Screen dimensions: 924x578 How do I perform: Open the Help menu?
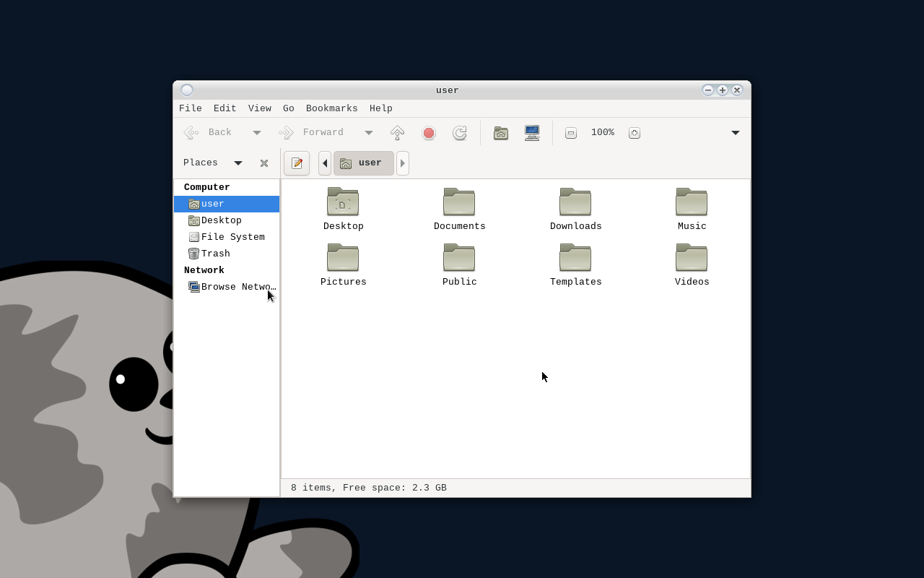point(381,108)
